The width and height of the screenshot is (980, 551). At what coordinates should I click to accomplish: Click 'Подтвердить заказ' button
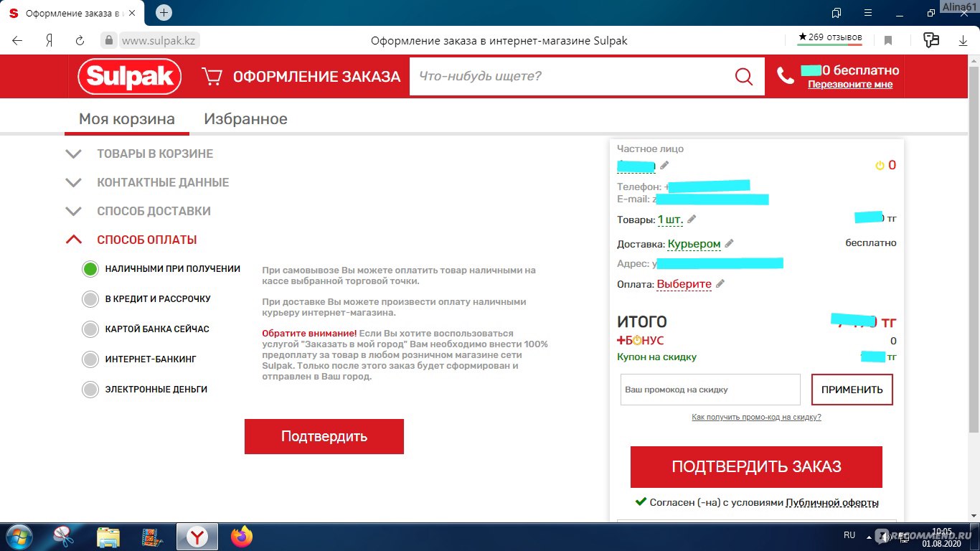pyautogui.click(x=756, y=466)
